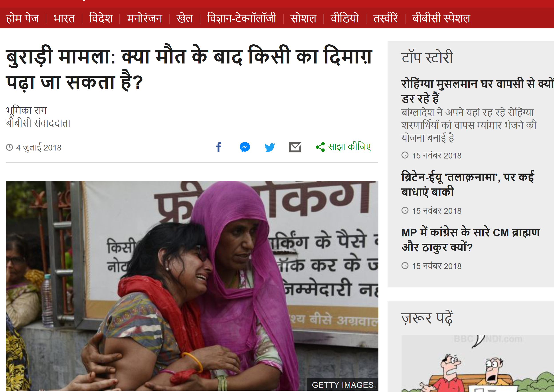Open MP में कांग्रेस के सारे CM story
The image size is (554, 392).
click(x=471, y=240)
